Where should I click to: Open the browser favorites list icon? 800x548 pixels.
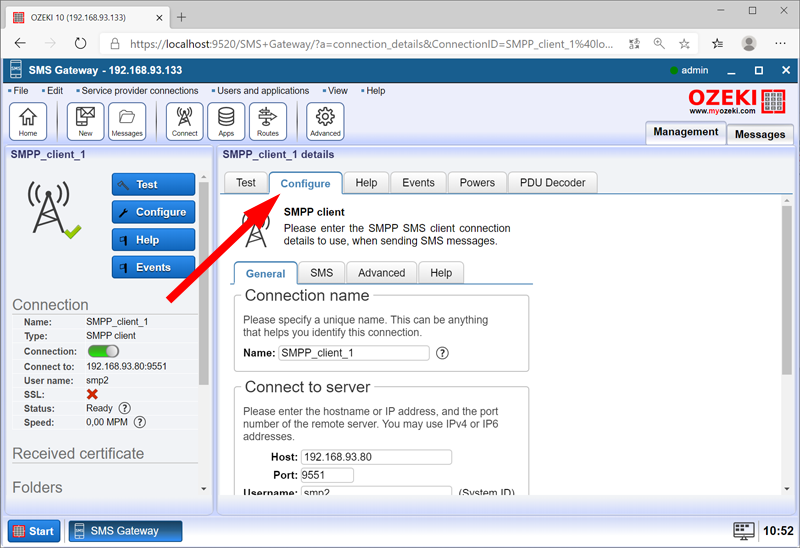(x=717, y=44)
